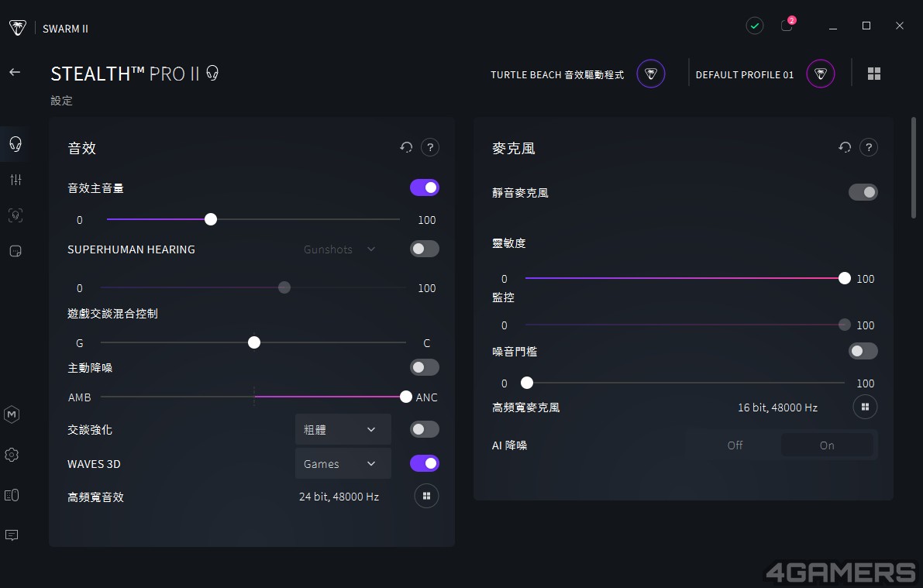Open settings gear in sidebar
This screenshot has height=588, width=923.
pos(12,455)
